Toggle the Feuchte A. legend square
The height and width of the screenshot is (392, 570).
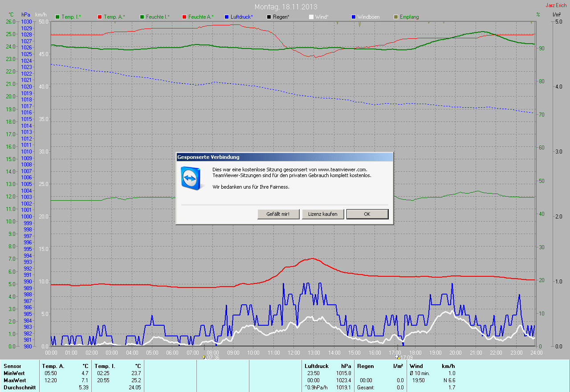pyautogui.click(x=184, y=17)
